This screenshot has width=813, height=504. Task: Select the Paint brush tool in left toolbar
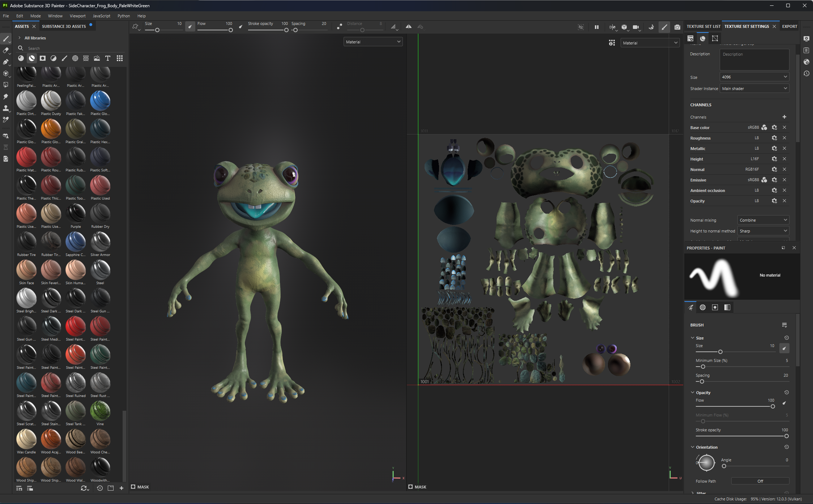(6, 39)
